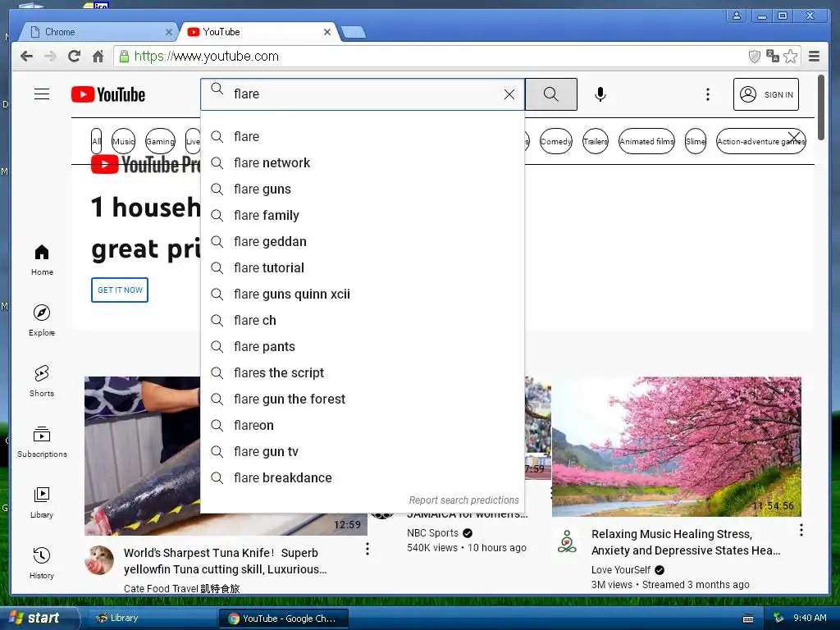This screenshot has height=630, width=840.
Task: Clear the search box with the X
Action: (509, 95)
